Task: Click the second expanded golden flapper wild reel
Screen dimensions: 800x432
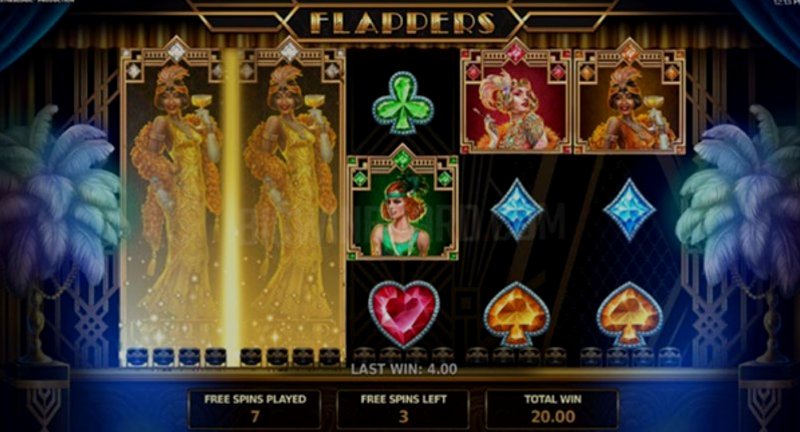Action: click(289, 204)
